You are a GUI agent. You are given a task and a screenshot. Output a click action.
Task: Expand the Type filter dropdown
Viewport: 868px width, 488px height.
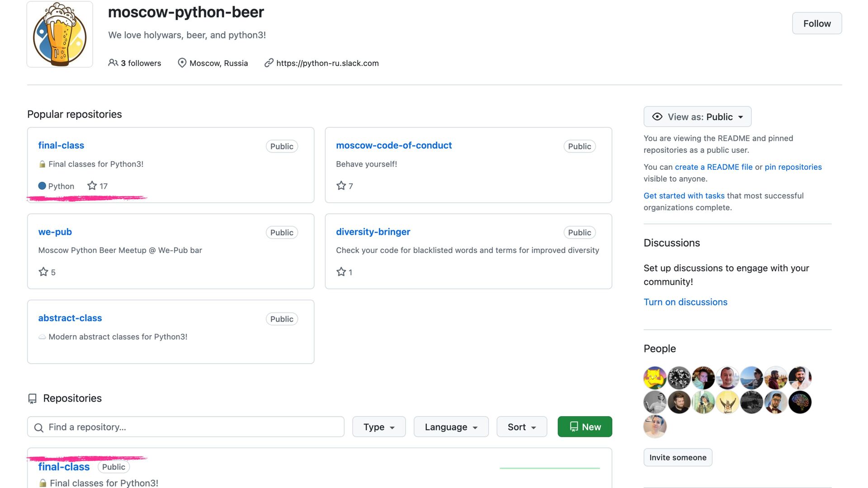pyautogui.click(x=379, y=427)
